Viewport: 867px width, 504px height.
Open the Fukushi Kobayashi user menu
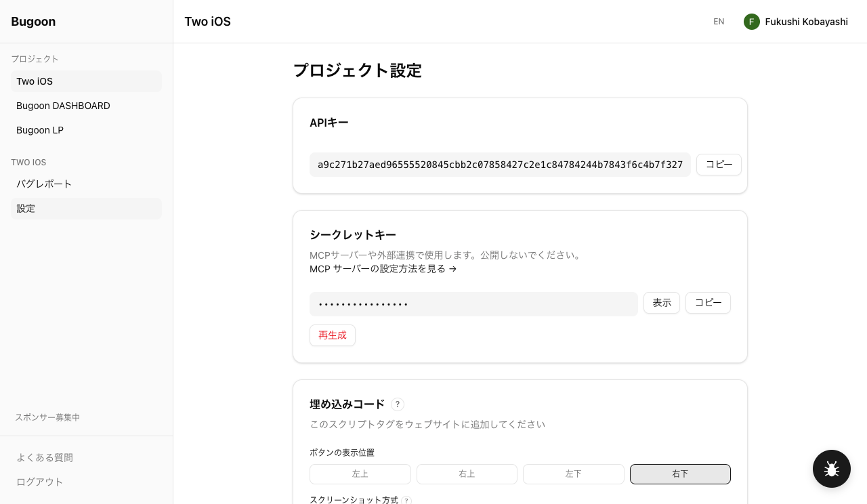click(x=796, y=22)
